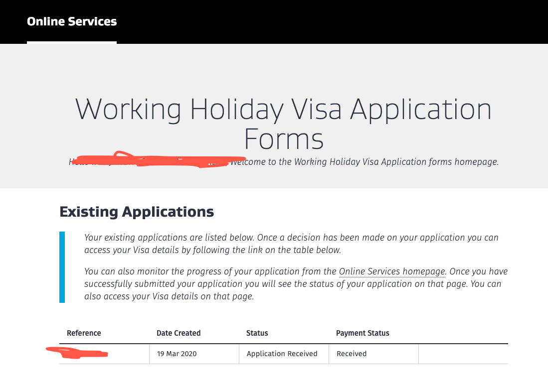Open the Online Services tab
The width and height of the screenshot is (548, 392).
point(72,21)
